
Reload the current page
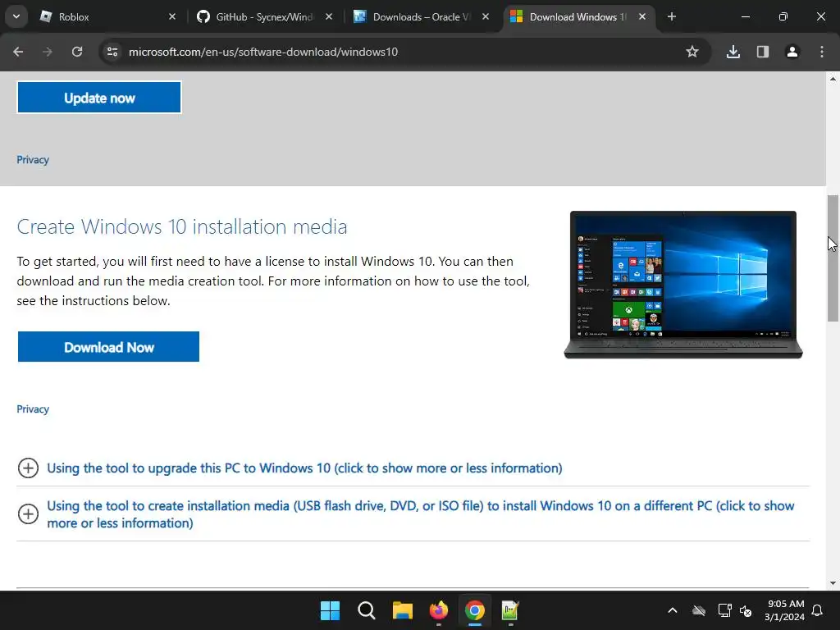click(77, 52)
